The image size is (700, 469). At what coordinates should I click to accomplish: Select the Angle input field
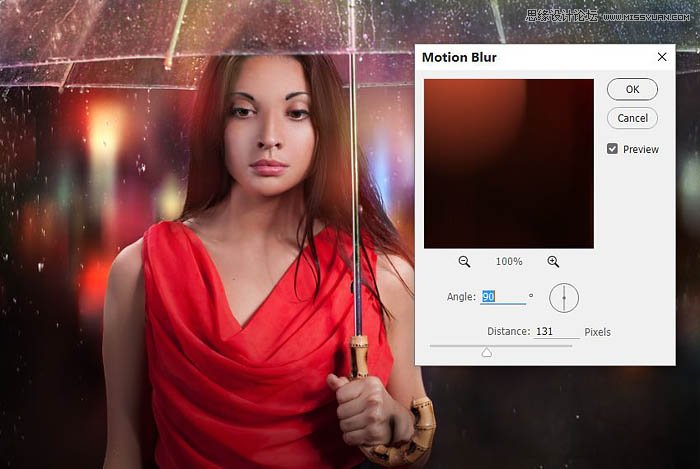click(502, 297)
